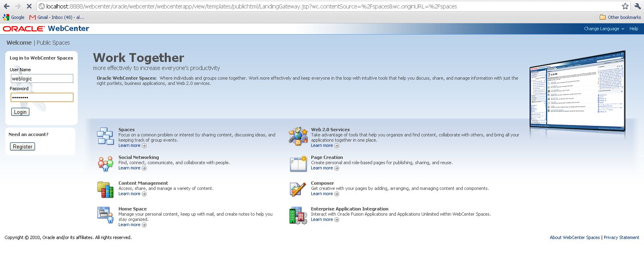The image size is (644, 270).
Task: Click the Enterprise Application Integration icon
Action: (298, 215)
